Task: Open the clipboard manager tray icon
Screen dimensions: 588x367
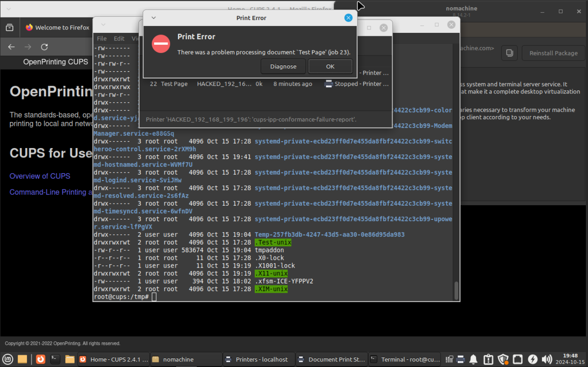Action: click(x=488, y=359)
